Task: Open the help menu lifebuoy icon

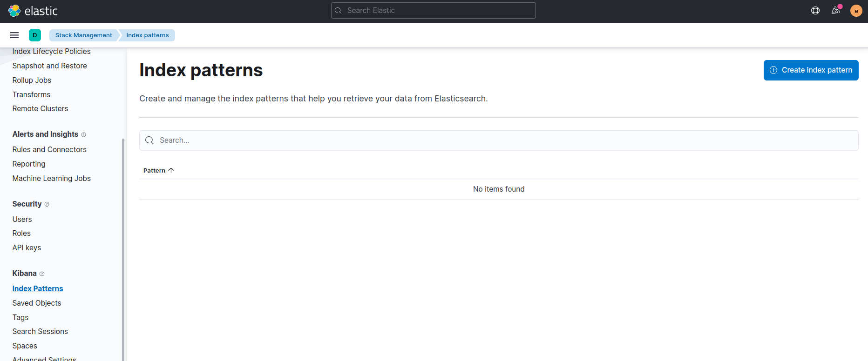Action: (815, 11)
